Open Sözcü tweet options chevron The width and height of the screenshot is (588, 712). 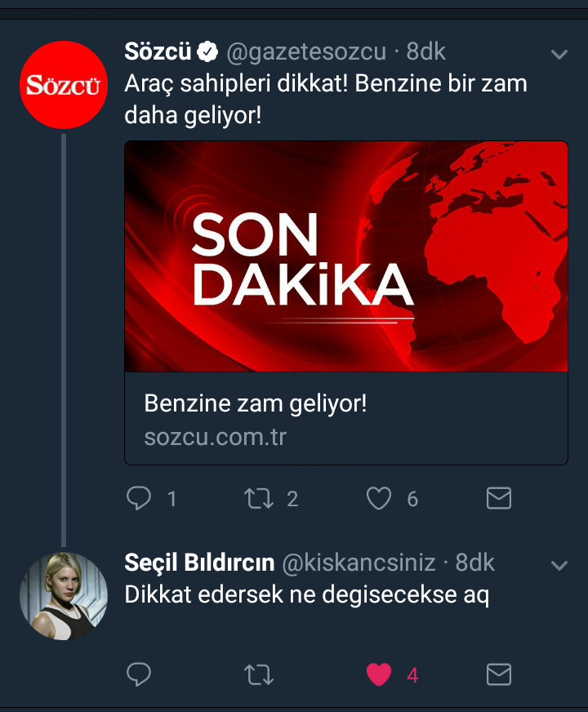[x=559, y=54]
